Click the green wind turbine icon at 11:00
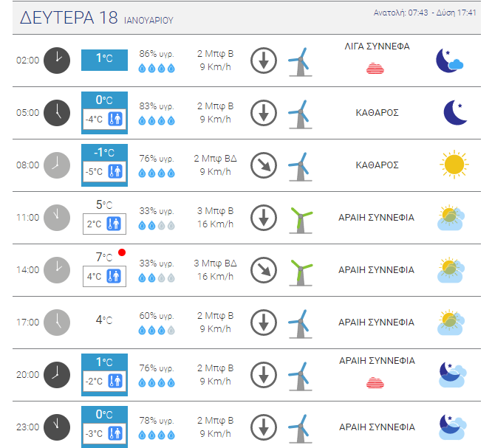This screenshot has height=448, width=492. [x=301, y=220]
